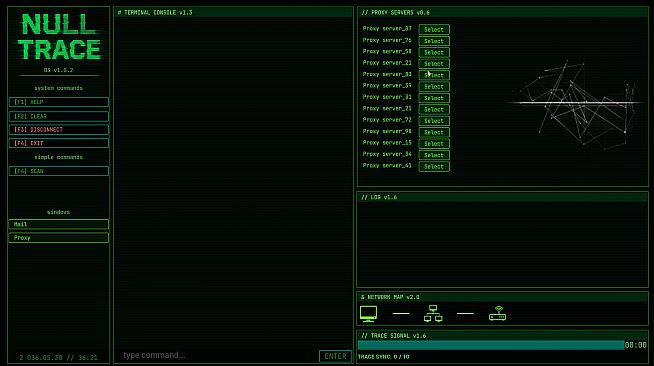Select Proxy server_98
654x366 pixels.
pyautogui.click(x=434, y=132)
